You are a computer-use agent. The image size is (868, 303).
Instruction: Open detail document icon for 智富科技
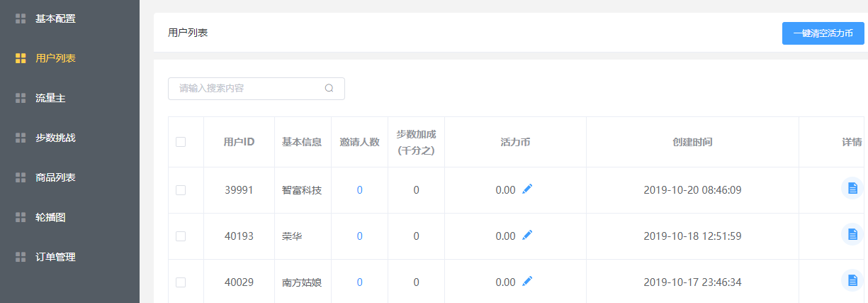[x=852, y=189]
